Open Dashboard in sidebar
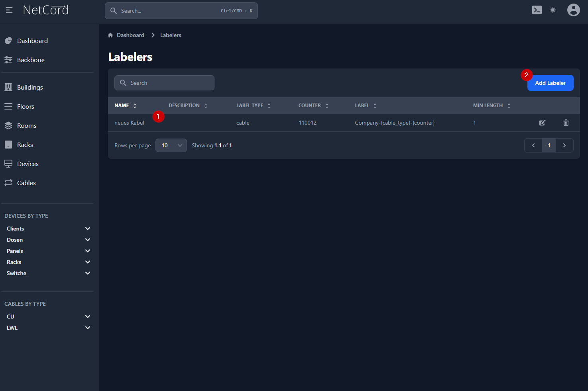Screen dimensions: 588x391 point(32,41)
